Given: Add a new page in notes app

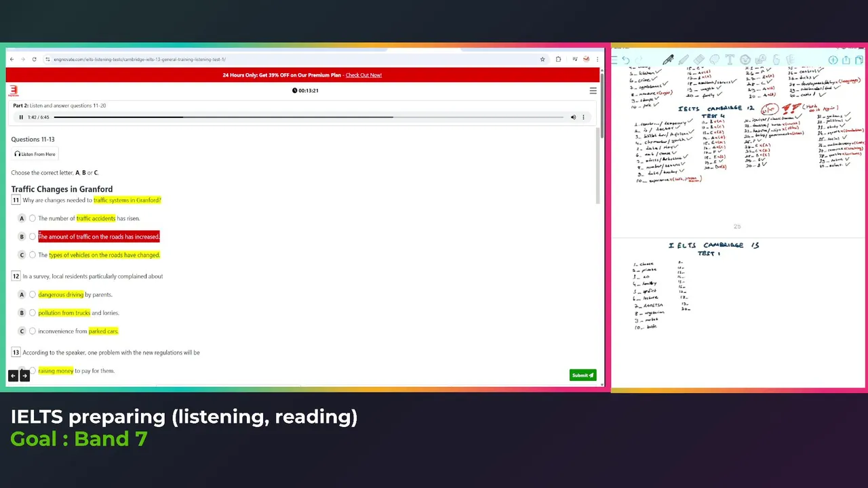Looking at the screenshot, I should pyautogui.click(x=833, y=60).
